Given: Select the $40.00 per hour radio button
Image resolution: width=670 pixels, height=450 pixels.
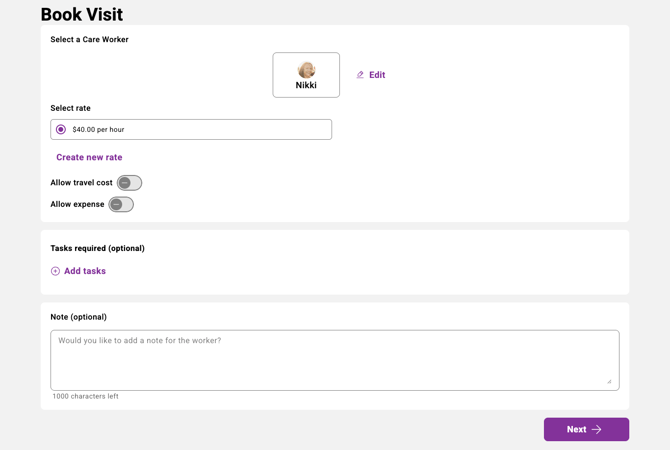Looking at the screenshot, I should (61, 130).
